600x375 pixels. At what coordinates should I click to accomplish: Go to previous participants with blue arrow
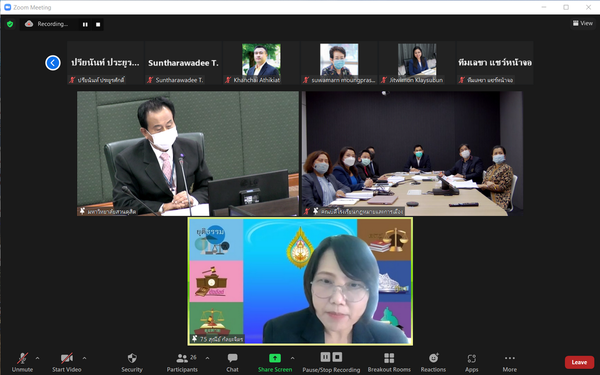coord(53,63)
